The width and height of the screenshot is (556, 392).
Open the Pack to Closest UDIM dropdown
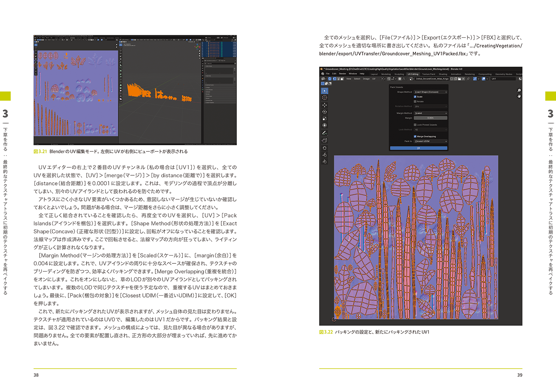pyautogui.click(x=430, y=141)
